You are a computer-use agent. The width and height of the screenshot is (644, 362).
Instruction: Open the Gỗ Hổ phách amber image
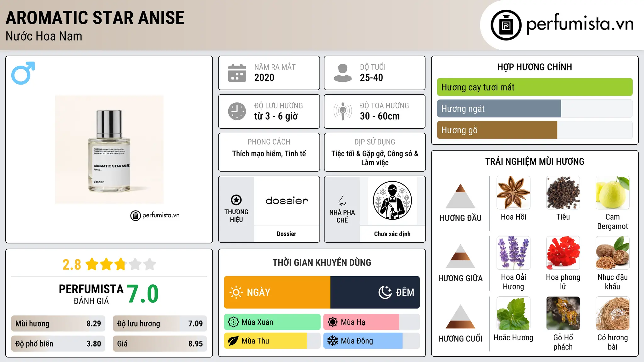pos(563,313)
